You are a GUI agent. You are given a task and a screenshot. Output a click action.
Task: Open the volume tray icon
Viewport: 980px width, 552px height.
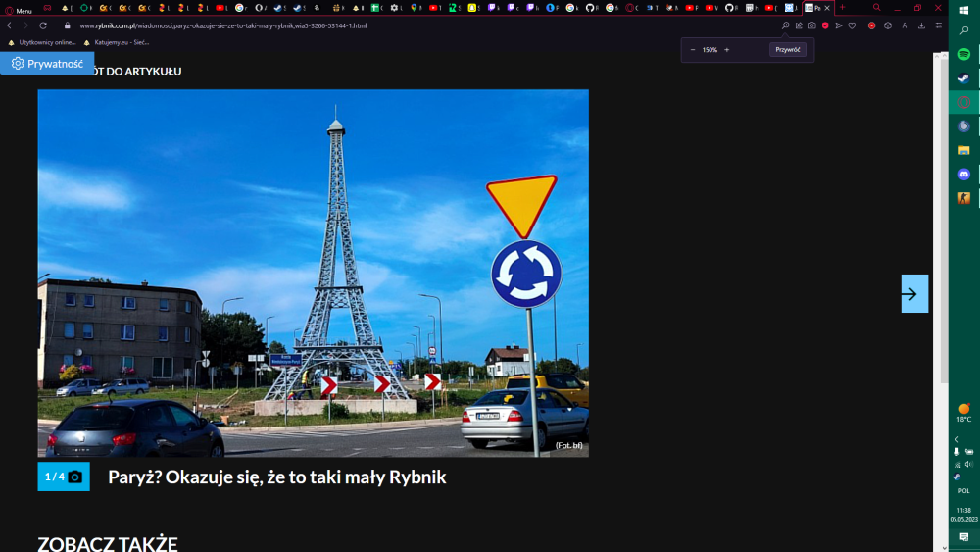coord(969,464)
